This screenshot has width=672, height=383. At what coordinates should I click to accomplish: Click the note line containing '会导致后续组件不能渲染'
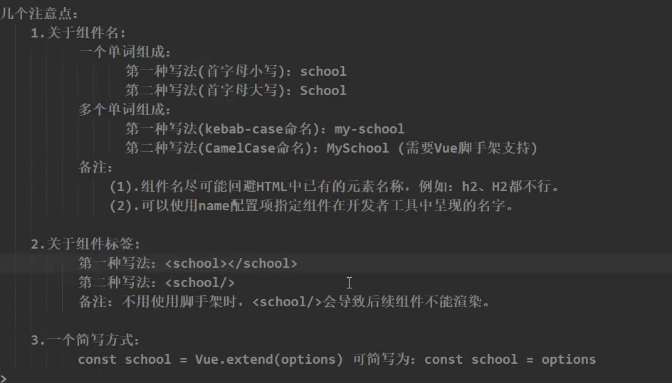pyautogui.click(x=284, y=302)
